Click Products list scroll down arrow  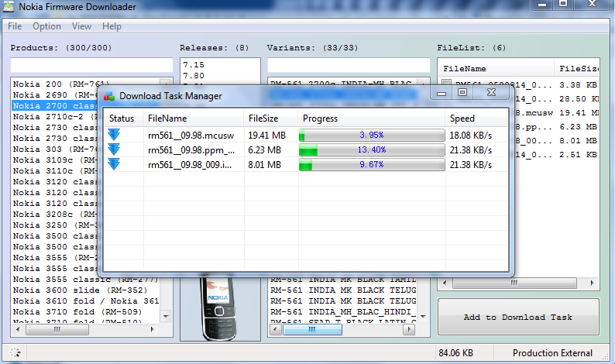(x=166, y=316)
